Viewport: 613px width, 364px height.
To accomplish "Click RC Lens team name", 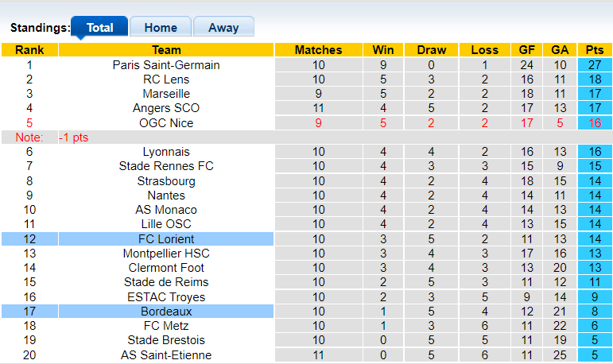I will [166, 79].
